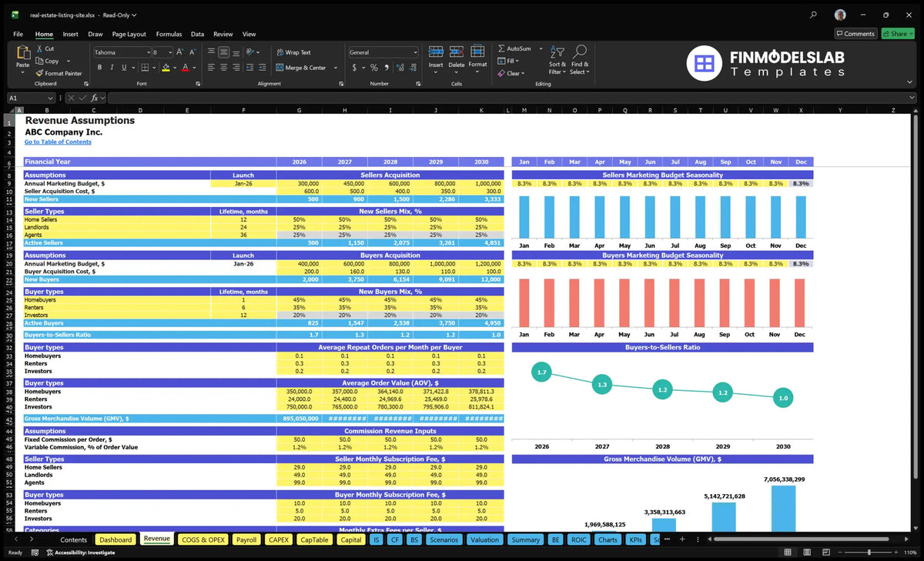Open the Formulas ribbon tab
This screenshot has width=924, height=561.
point(169,34)
